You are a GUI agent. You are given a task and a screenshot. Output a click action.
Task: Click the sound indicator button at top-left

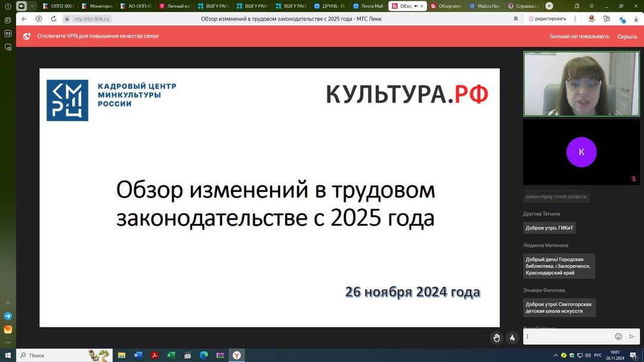21,6
